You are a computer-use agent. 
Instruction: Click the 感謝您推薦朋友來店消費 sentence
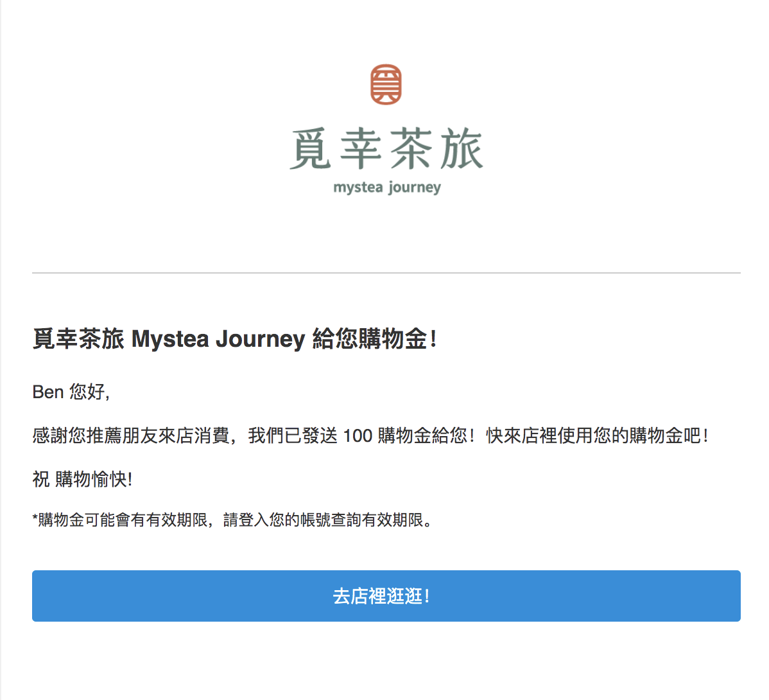(131, 435)
